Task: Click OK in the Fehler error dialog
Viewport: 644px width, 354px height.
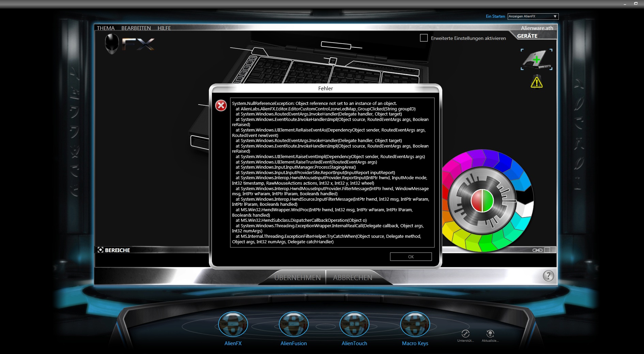Action: click(411, 257)
